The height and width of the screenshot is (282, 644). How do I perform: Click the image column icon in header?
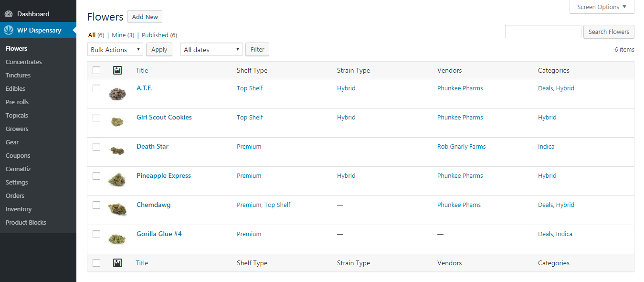point(117,70)
